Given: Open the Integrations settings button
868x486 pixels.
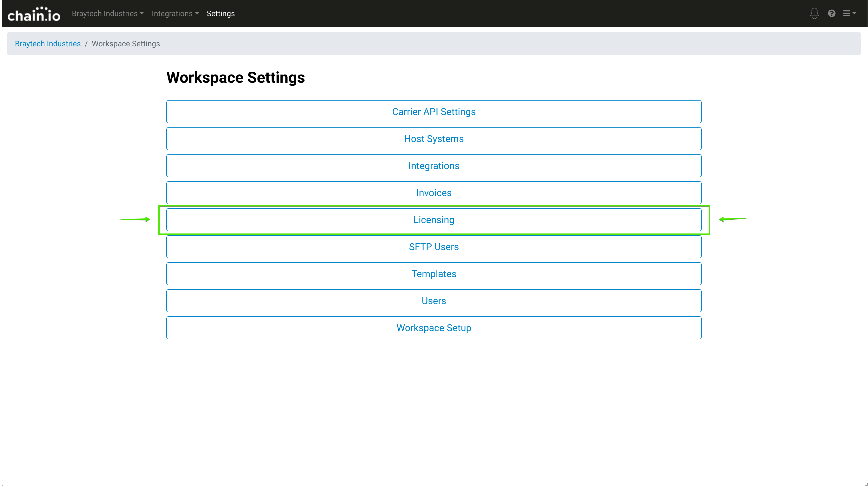Looking at the screenshot, I should [434, 166].
